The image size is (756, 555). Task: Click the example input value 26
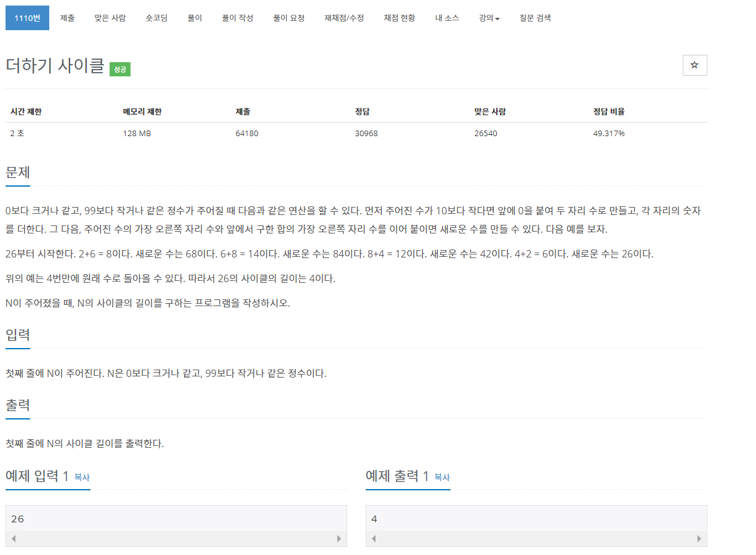coord(18,519)
